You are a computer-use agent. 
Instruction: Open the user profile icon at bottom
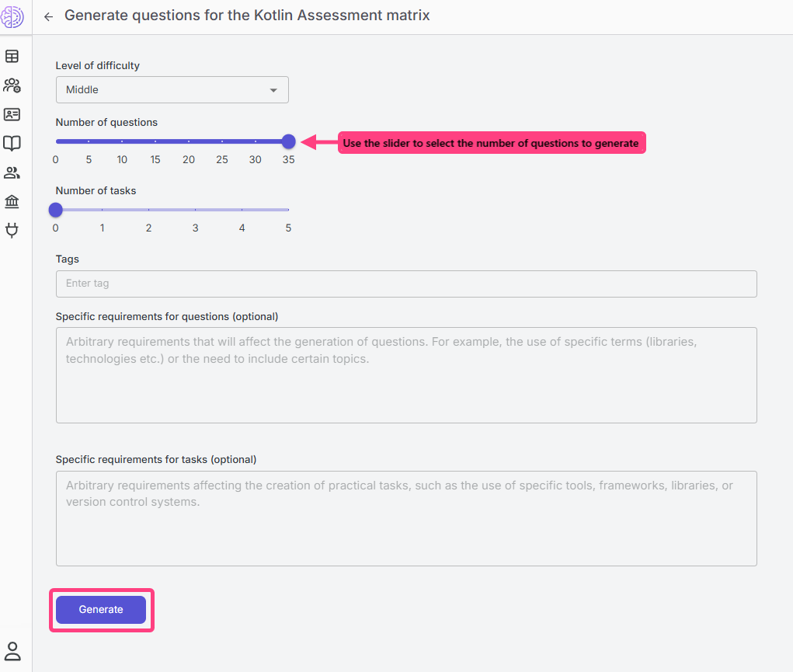[x=12, y=651]
